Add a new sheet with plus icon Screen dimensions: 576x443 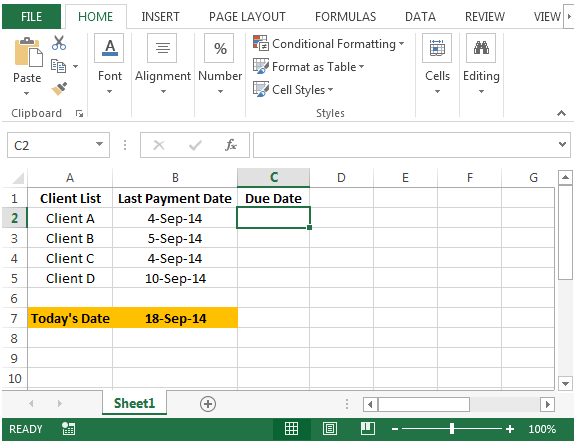pyautogui.click(x=208, y=404)
